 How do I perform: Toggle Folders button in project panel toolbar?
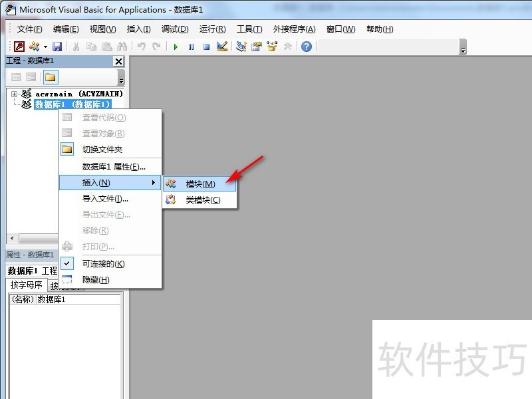tap(50, 77)
